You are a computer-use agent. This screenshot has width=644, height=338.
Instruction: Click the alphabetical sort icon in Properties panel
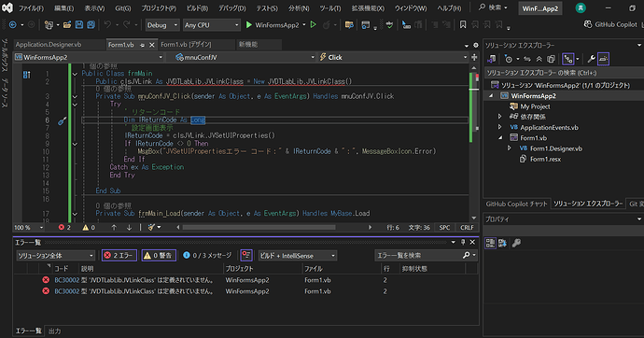coord(502,243)
